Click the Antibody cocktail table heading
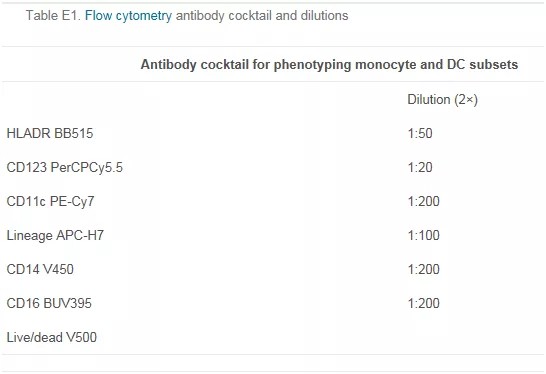Screen dimensions: 546x374 (329, 65)
